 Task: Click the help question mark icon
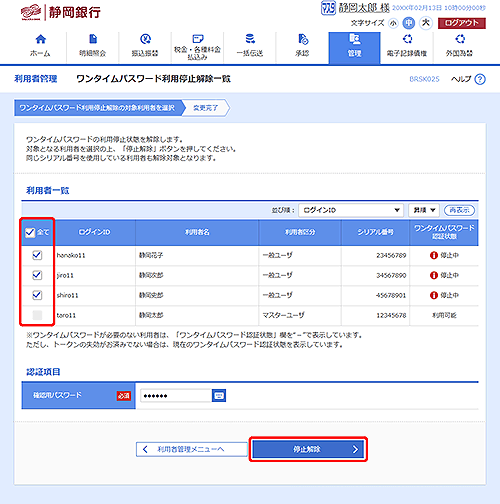[x=480, y=79]
